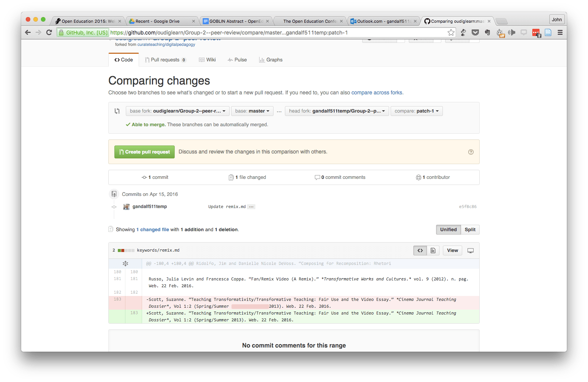Click the Create pull request button

click(x=144, y=152)
